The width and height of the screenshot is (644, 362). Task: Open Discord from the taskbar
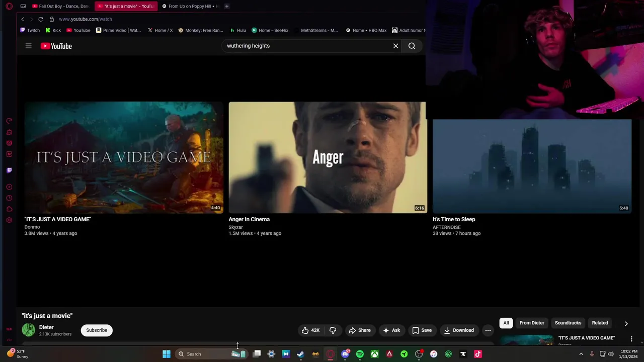(345, 354)
